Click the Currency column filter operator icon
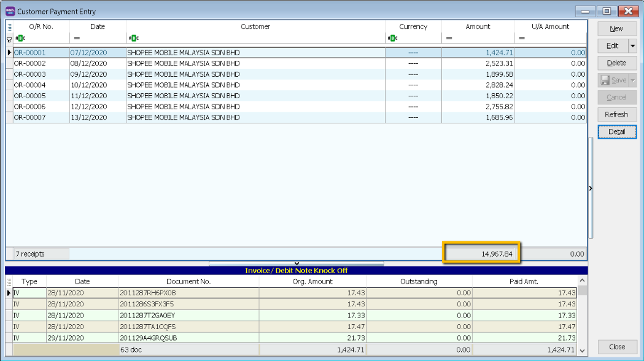 392,38
